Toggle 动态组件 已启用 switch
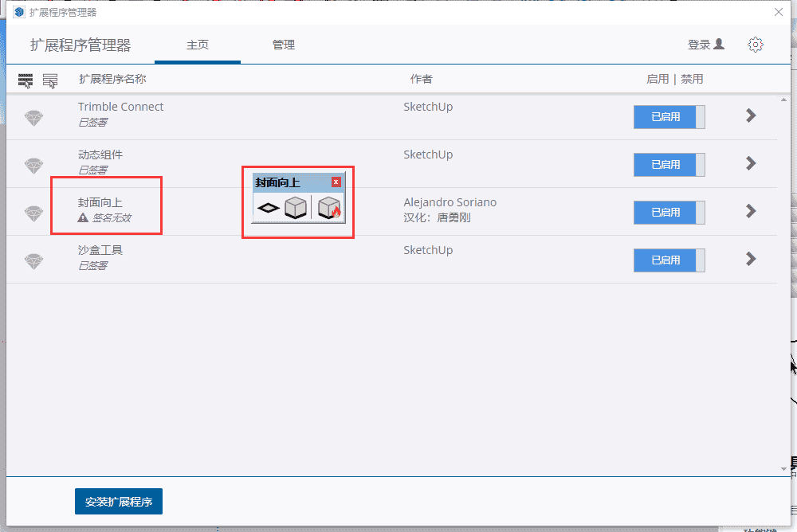Screen dimensions: 797x532 669,165
